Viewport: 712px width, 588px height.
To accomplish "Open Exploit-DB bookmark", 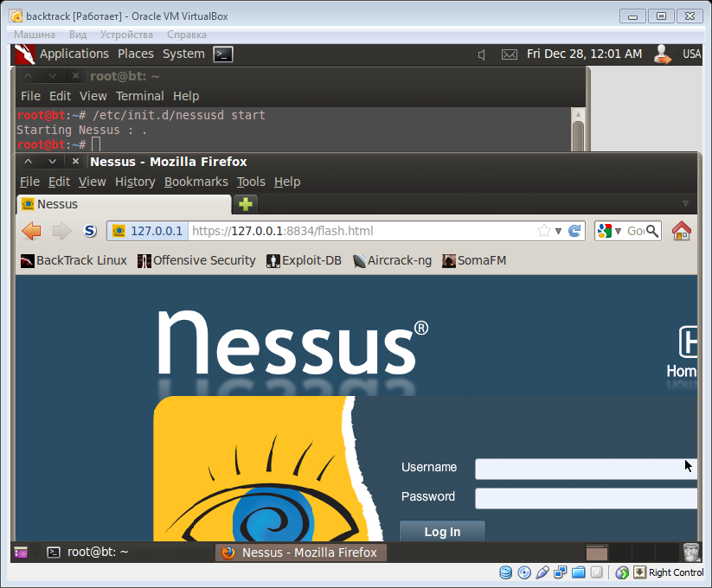I will [304, 260].
